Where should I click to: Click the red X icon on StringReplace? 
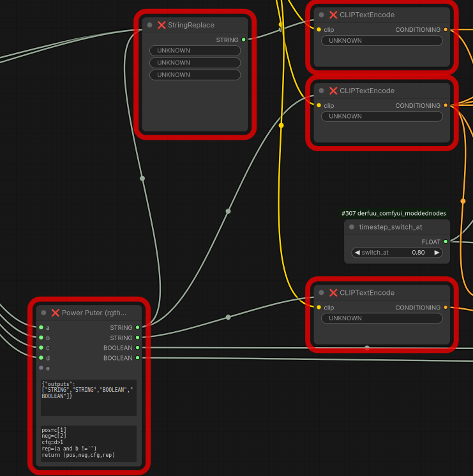click(161, 25)
